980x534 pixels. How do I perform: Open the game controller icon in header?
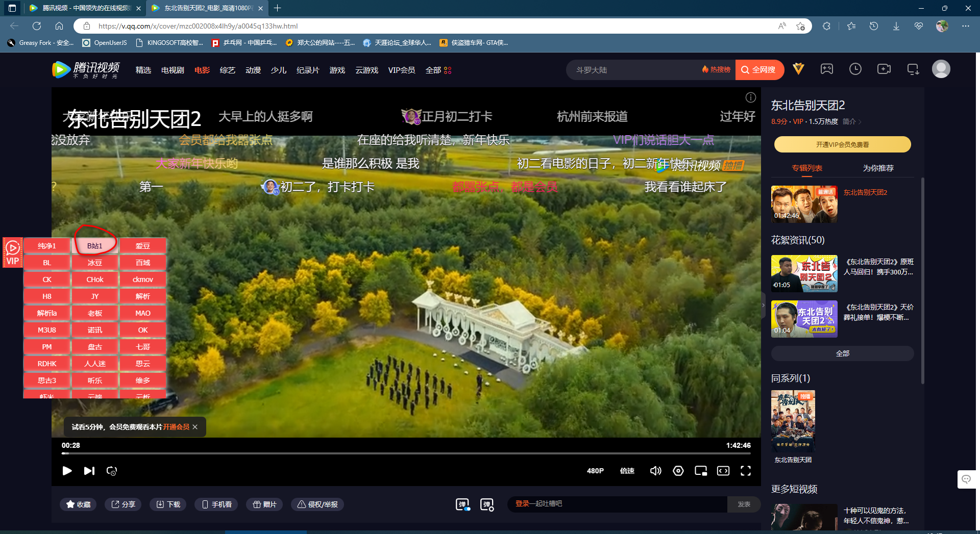[827, 69]
